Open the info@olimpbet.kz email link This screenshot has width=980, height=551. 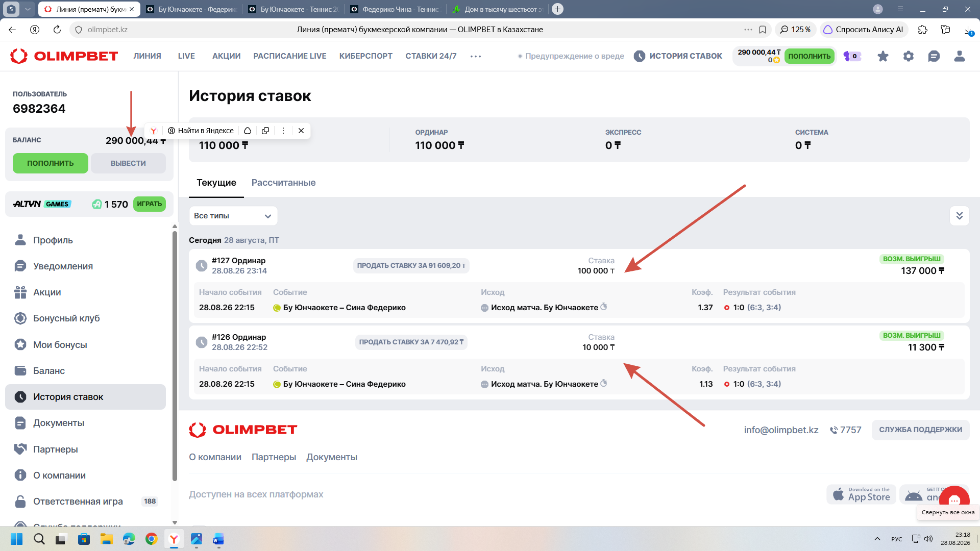pyautogui.click(x=781, y=430)
